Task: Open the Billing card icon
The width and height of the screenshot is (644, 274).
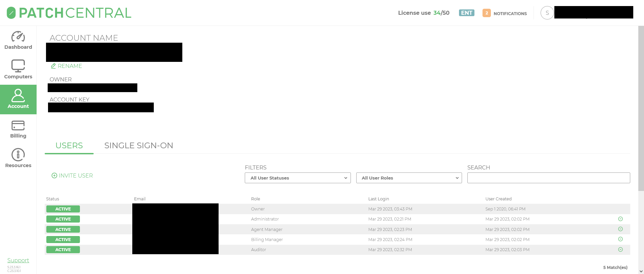Action: pyautogui.click(x=18, y=125)
